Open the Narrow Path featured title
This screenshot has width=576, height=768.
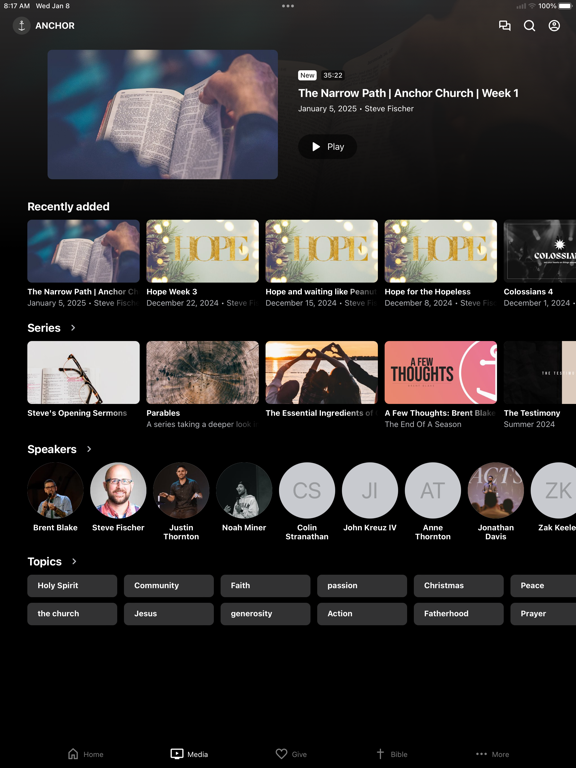pos(408,93)
